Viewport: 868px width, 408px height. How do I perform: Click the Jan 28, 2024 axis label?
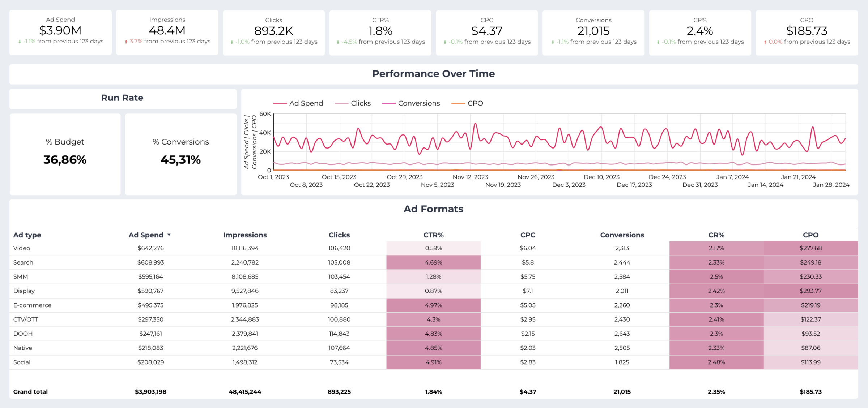coord(831,185)
